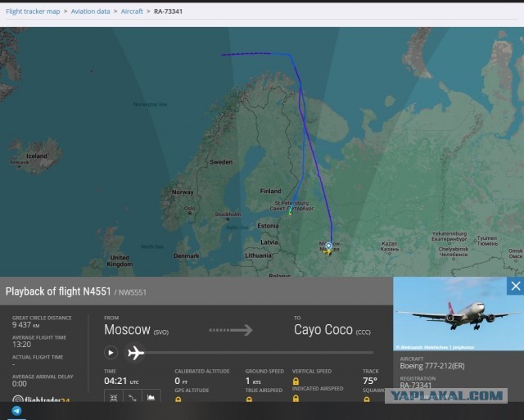The width and height of the screenshot is (524, 420).
Task: Click the Yekaterinburg label on the map
Action: (449, 237)
